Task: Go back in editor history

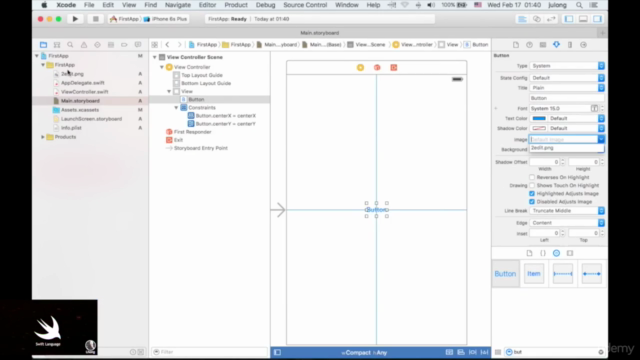Action: click(167, 44)
